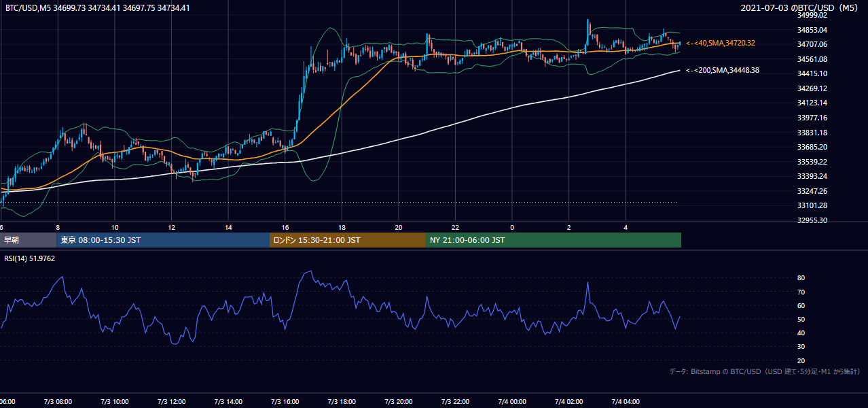Click the RSI 70 level label
The width and height of the screenshot is (868, 408).
click(801, 292)
